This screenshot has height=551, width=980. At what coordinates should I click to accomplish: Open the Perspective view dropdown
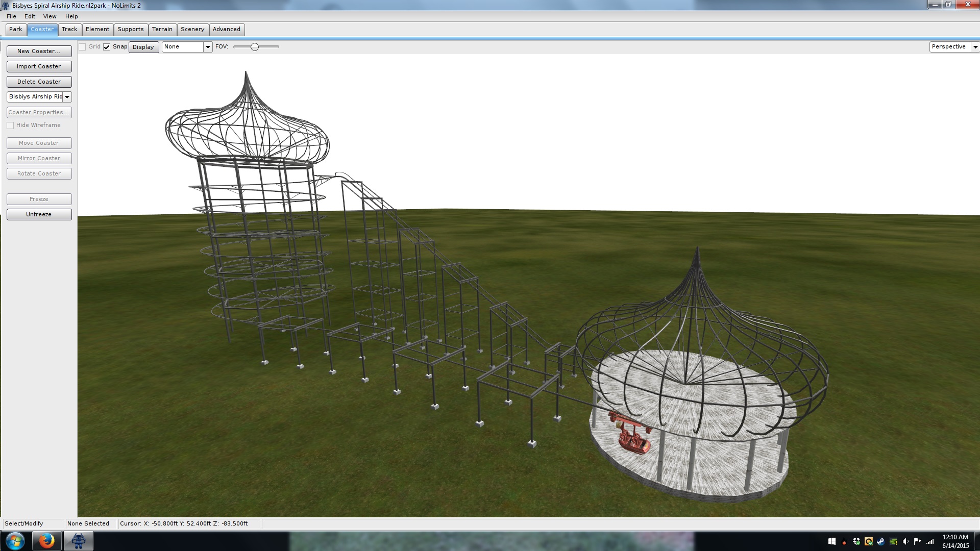(975, 47)
